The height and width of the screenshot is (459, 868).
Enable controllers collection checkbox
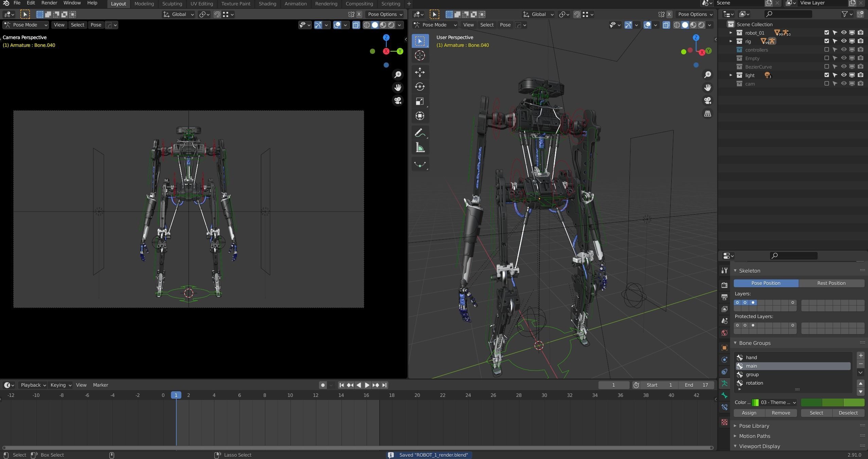pyautogui.click(x=827, y=50)
